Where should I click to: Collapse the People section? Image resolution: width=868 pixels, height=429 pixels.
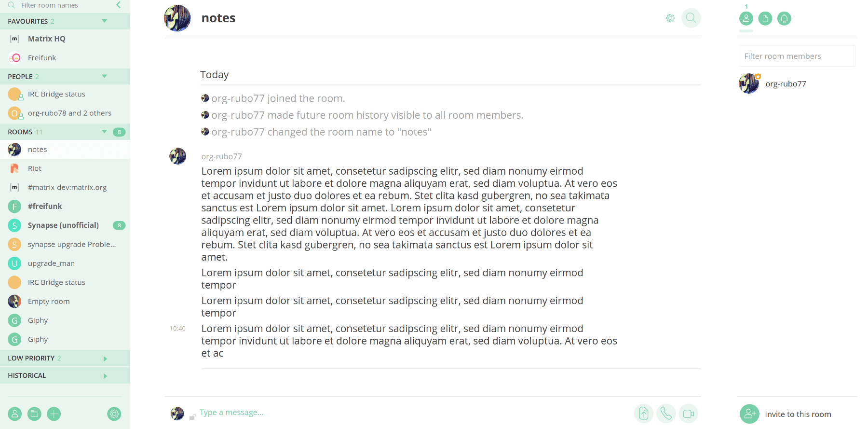pyautogui.click(x=104, y=76)
